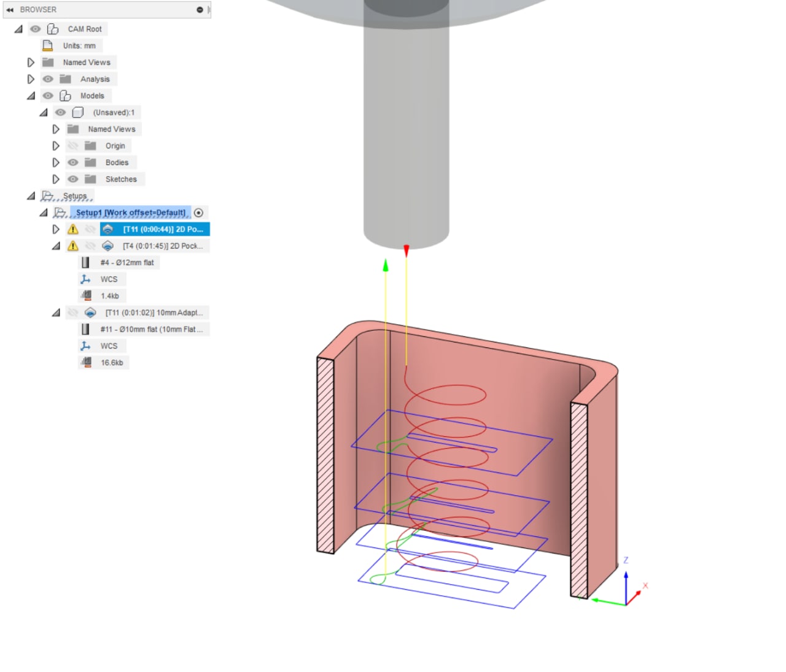The height and width of the screenshot is (672, 786).
Task: Expand the Sketches folder
Action: (56, 179)
